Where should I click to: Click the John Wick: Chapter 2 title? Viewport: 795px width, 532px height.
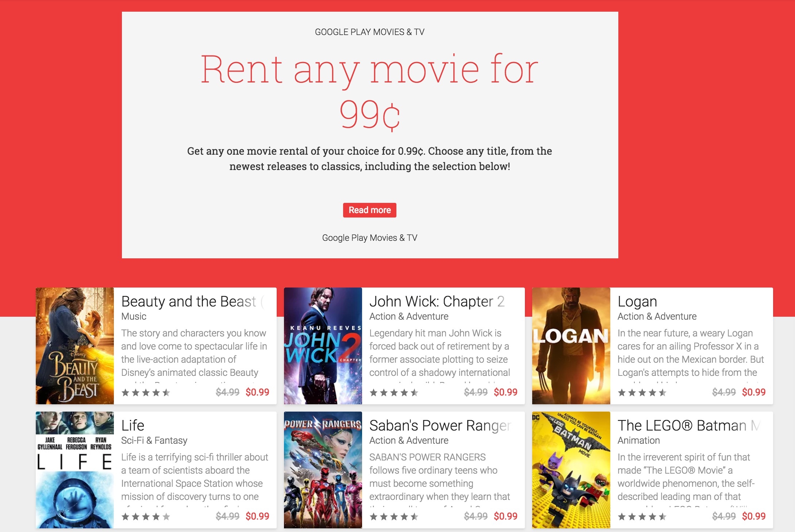point(437,302)
